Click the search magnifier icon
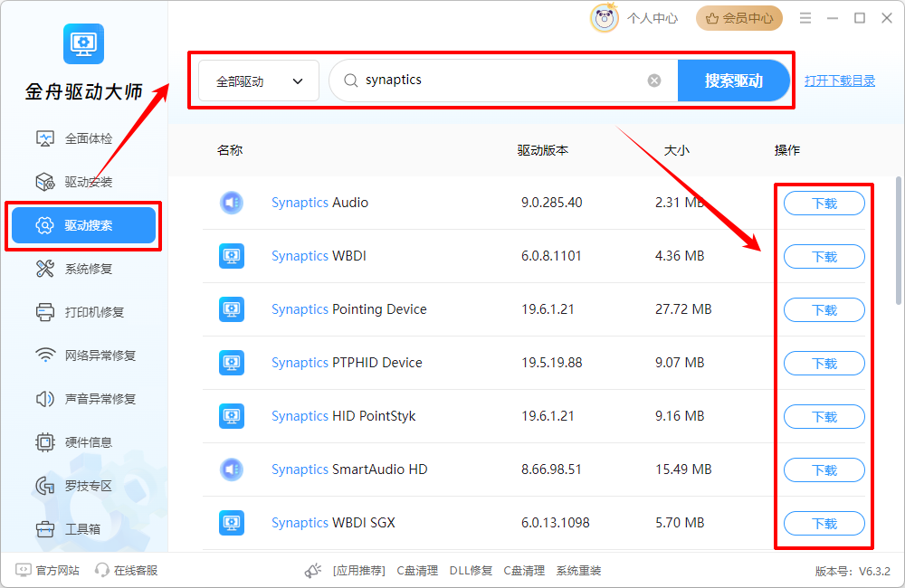 click(351, 81)
